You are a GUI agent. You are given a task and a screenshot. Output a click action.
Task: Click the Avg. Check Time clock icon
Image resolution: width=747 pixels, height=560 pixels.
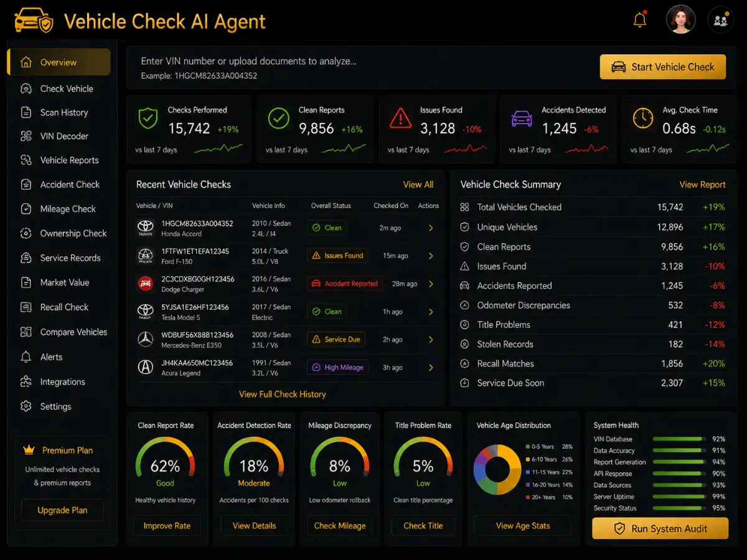643,118
